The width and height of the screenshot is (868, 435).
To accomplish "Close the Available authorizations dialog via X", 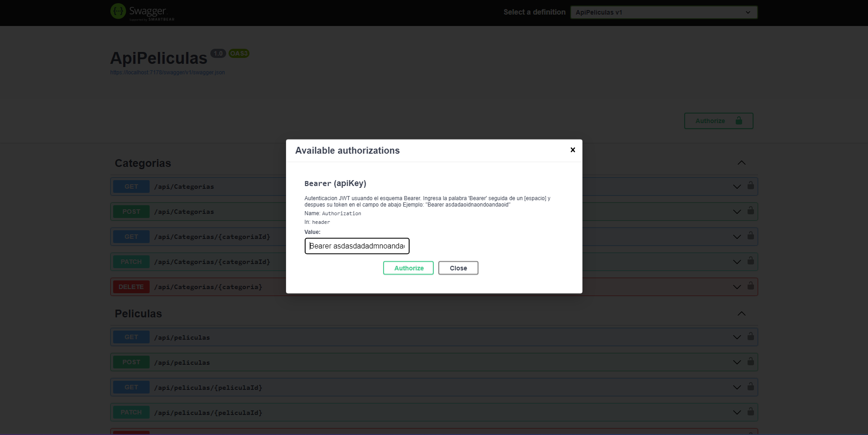I will (x=572, y=150).
